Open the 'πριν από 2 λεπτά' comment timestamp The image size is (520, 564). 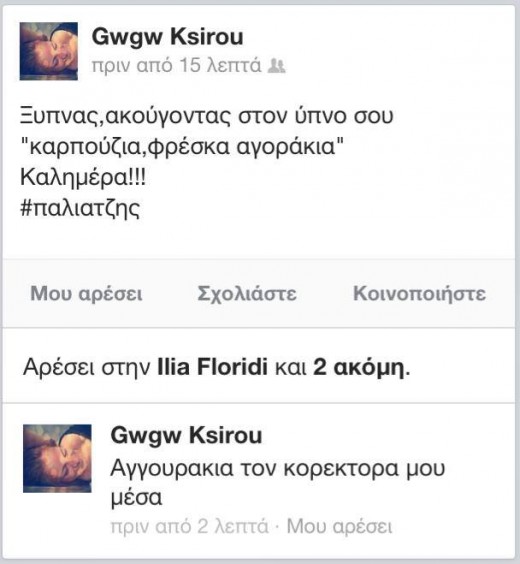[190, 527]
